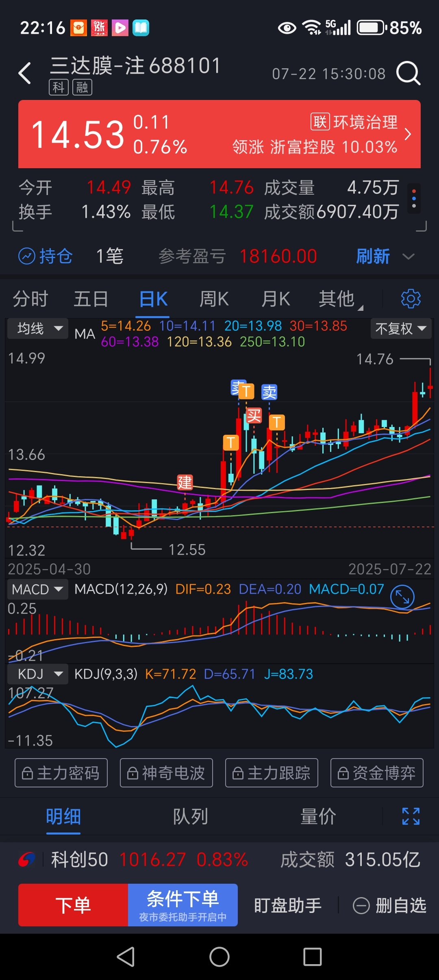
Task: Tap the pink video notification icon
Action: click(x=120, y=28)
